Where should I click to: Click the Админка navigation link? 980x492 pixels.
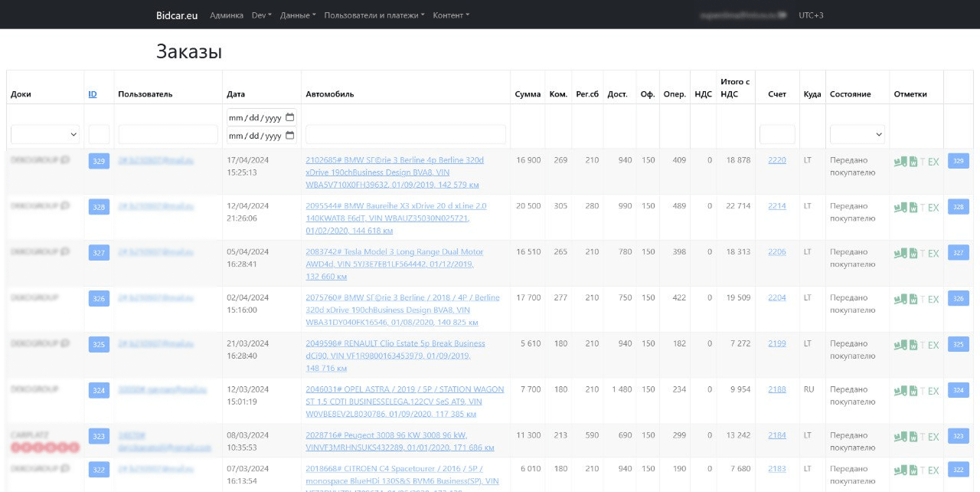coord(227,15)
